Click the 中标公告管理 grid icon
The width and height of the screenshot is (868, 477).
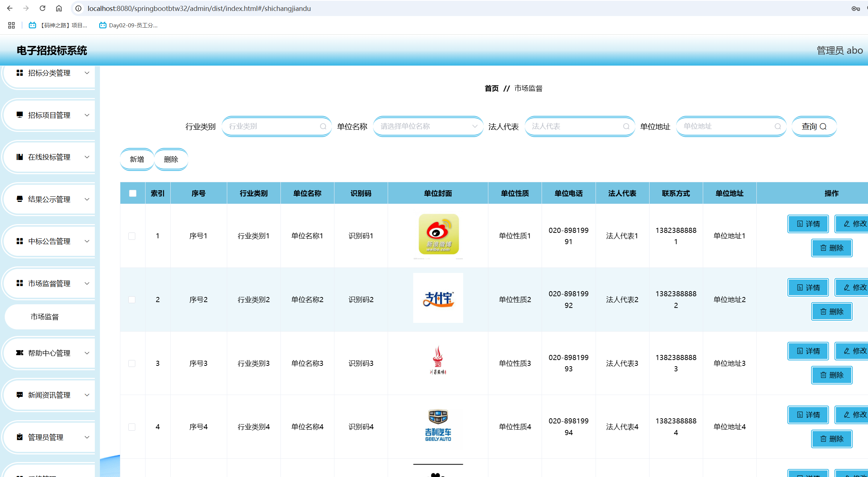coord(20,241)
